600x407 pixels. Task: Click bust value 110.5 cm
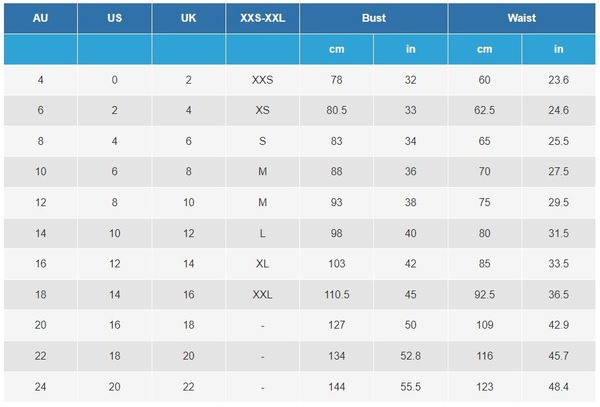[336, 295]
